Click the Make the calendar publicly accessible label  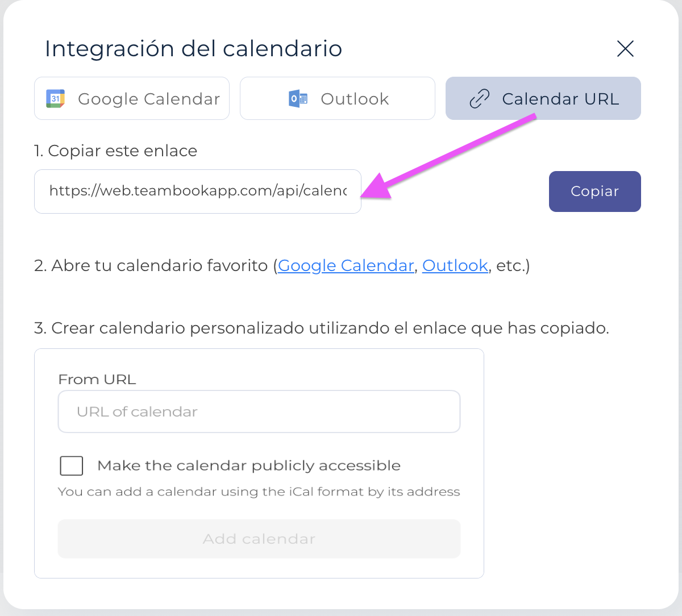pos(249,466)
